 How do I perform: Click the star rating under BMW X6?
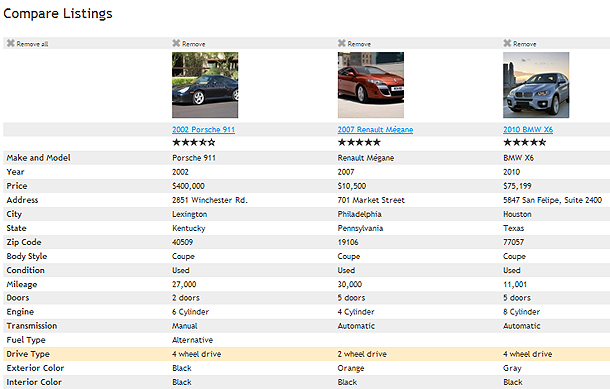click(x=524, y=142)
